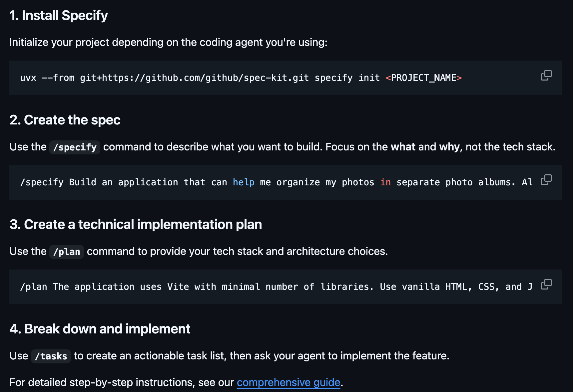
Task: Click the "4. Break down and implement" heading
Action: 100,329
